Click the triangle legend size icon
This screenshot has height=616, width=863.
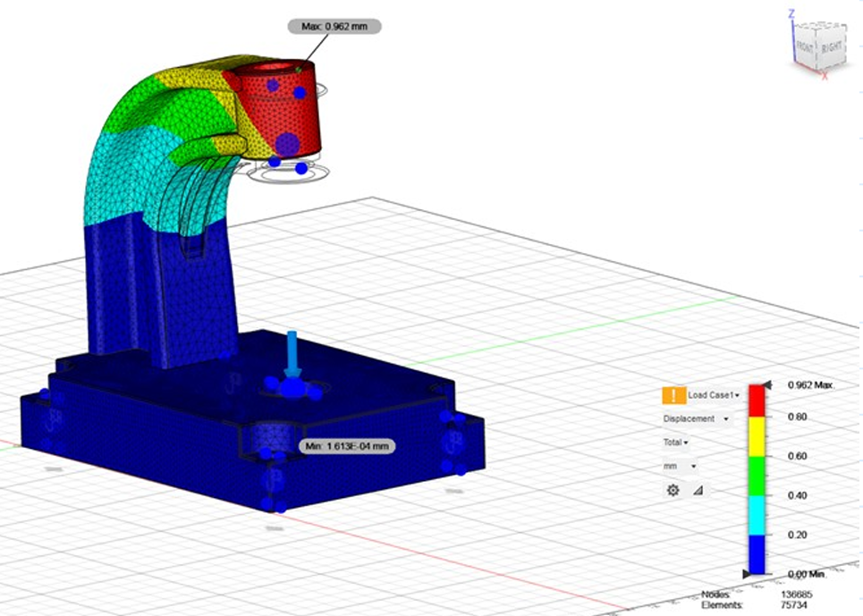point(698,490)
